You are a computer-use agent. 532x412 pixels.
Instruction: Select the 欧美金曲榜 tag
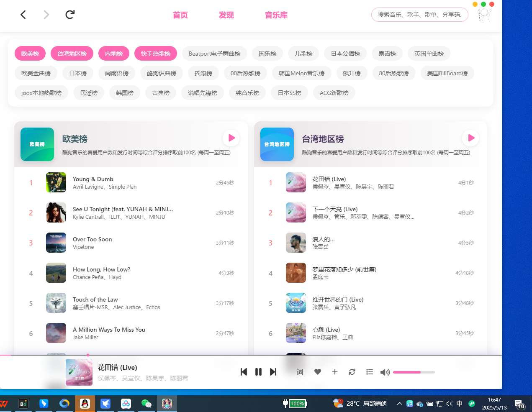pyautogui.click(x=36, y=73)
